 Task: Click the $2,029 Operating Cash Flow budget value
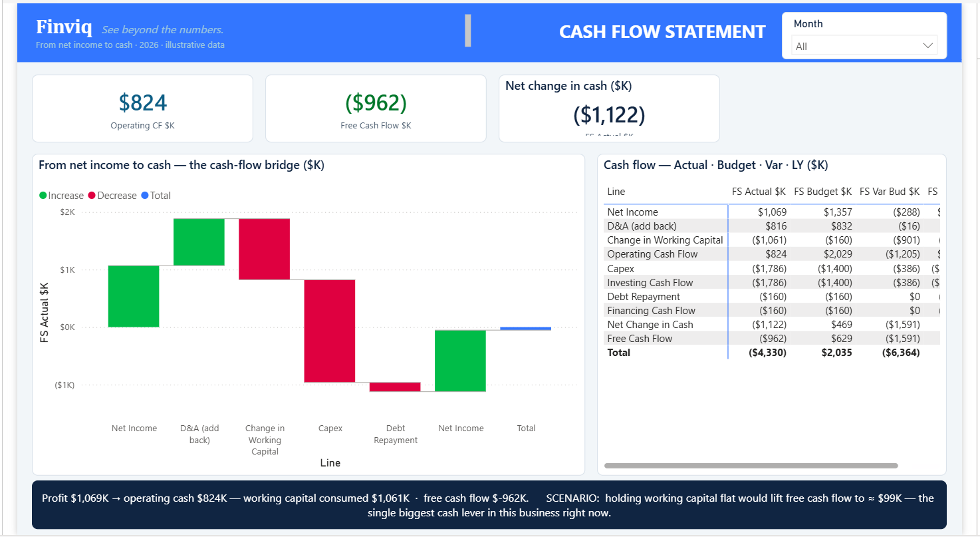pyautogui.click(x=838, y=254)
